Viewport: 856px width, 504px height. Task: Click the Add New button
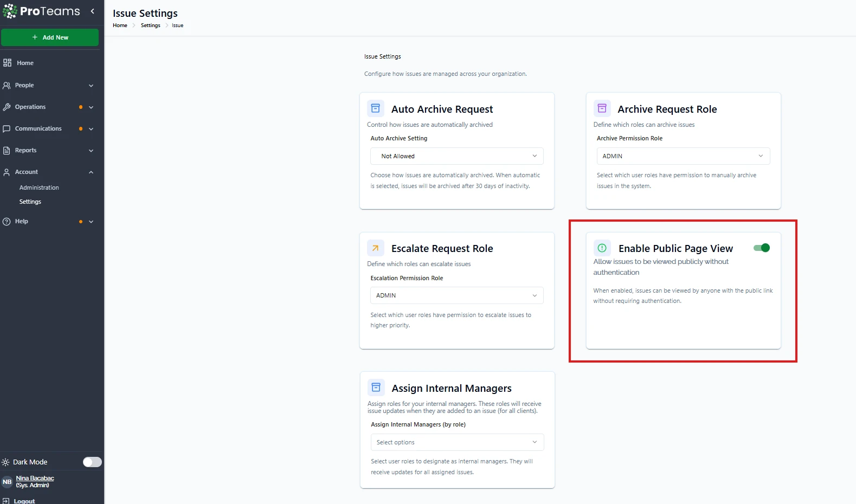click(50, 37)
